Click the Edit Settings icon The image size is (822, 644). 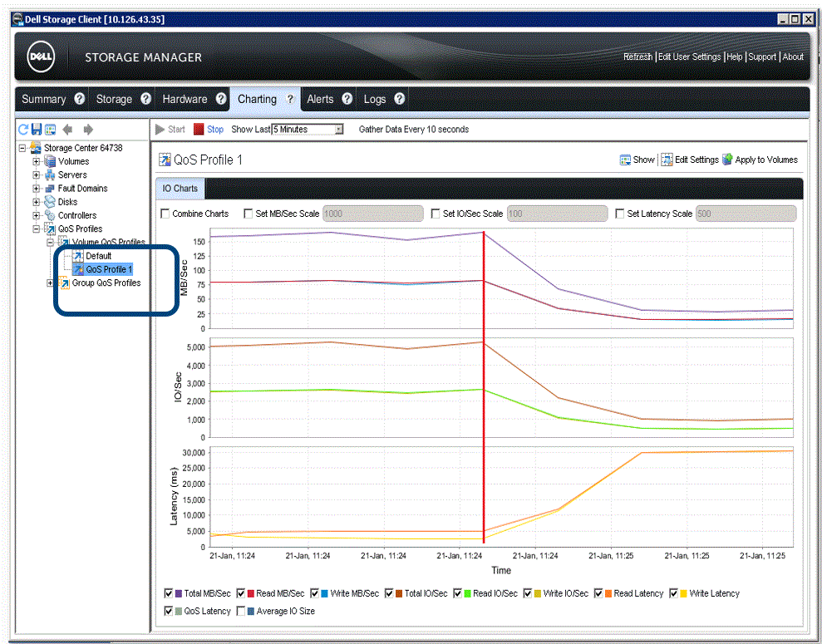tap(667, 160)
